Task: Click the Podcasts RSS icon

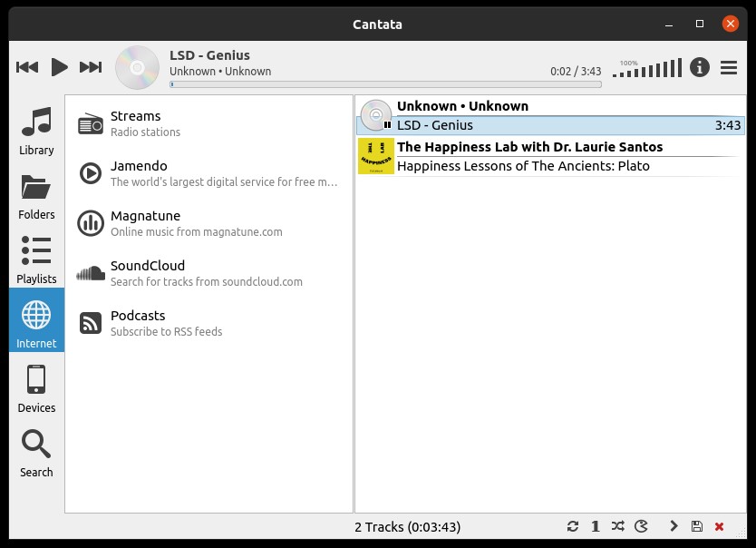Action: click(x=91, y=323)
